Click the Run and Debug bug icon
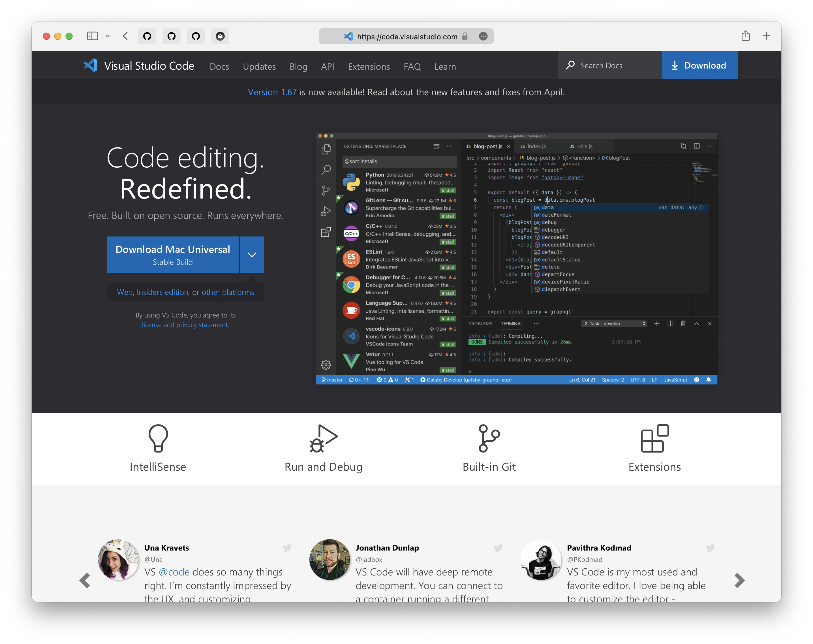 coord(323,438)
